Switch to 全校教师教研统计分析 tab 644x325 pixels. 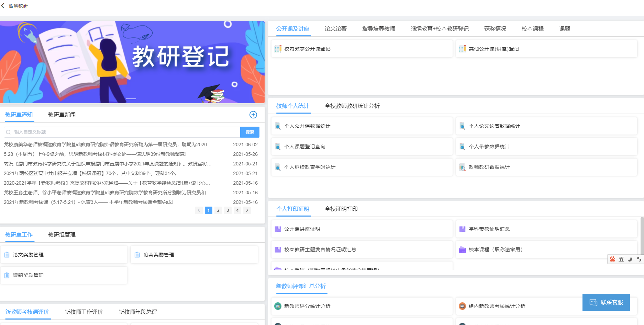pyautogui.click(x=352, y=106)
